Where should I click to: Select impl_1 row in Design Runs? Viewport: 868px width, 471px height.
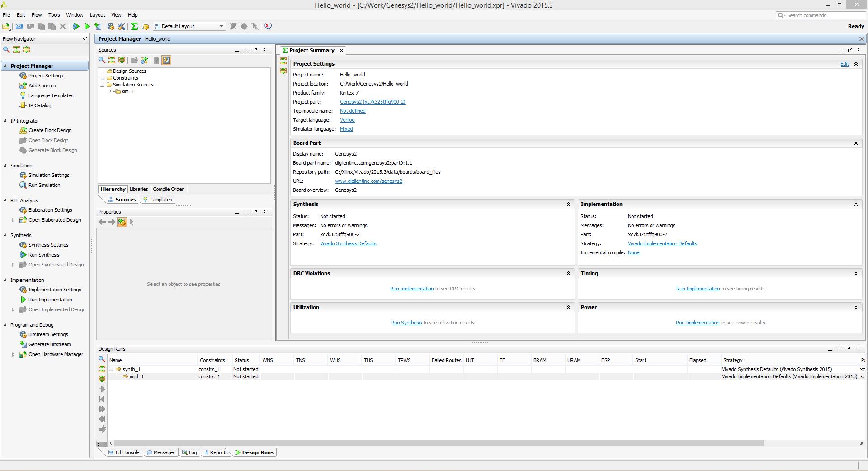pos(486,376)
